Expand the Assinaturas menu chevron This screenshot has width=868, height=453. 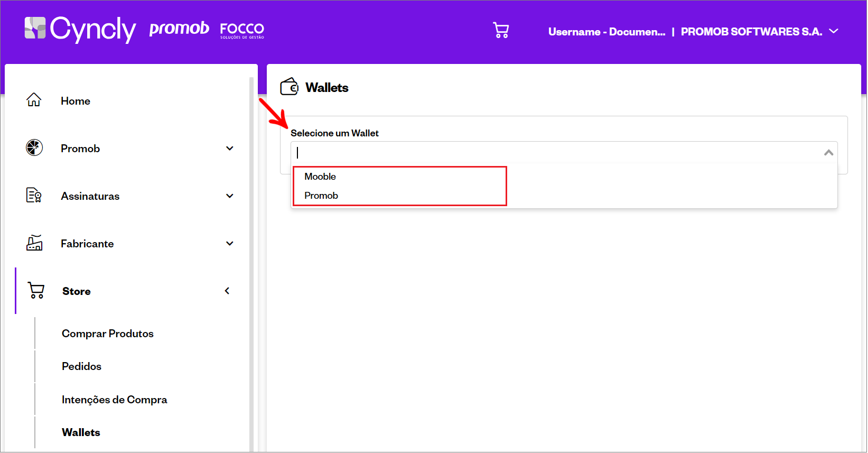(230, 196)
